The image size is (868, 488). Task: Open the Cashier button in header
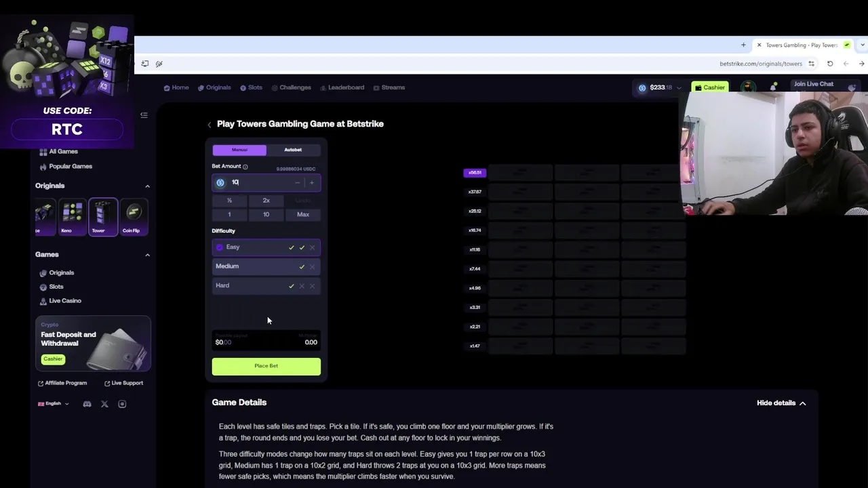710,87
